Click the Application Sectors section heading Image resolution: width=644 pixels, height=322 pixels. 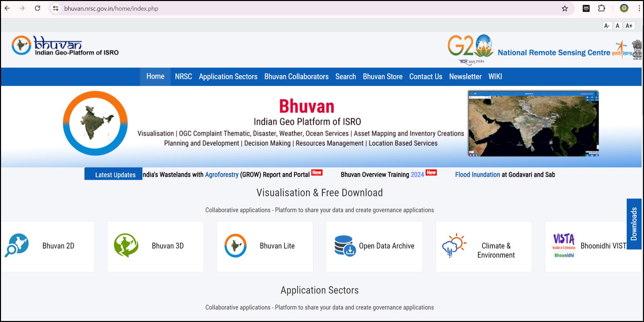(319, 290)
